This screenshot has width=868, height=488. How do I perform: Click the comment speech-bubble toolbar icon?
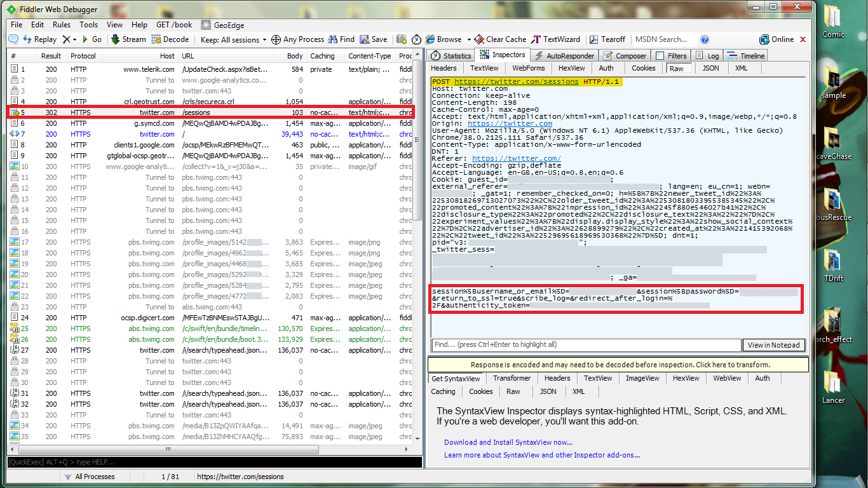13,39
